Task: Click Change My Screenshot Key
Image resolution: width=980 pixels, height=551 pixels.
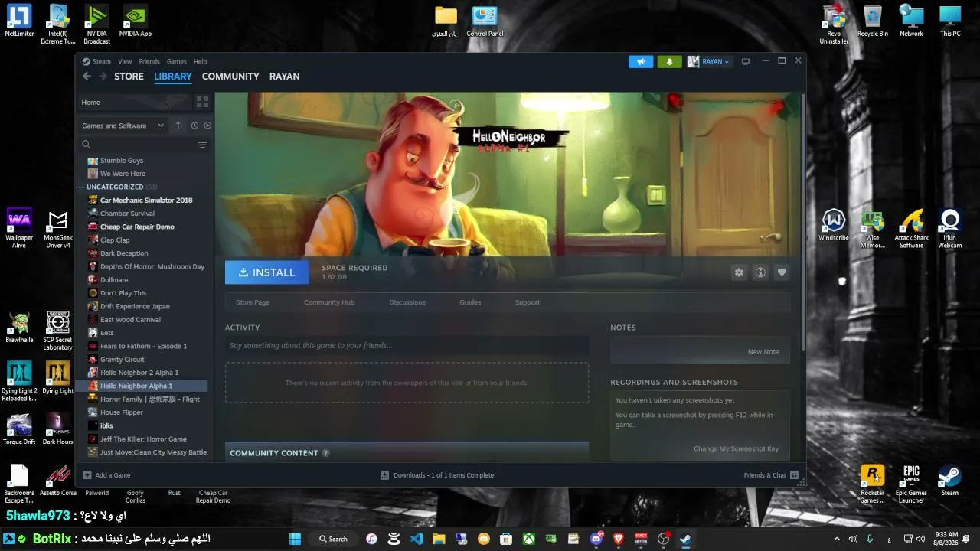Action: (x=737, y=449)
